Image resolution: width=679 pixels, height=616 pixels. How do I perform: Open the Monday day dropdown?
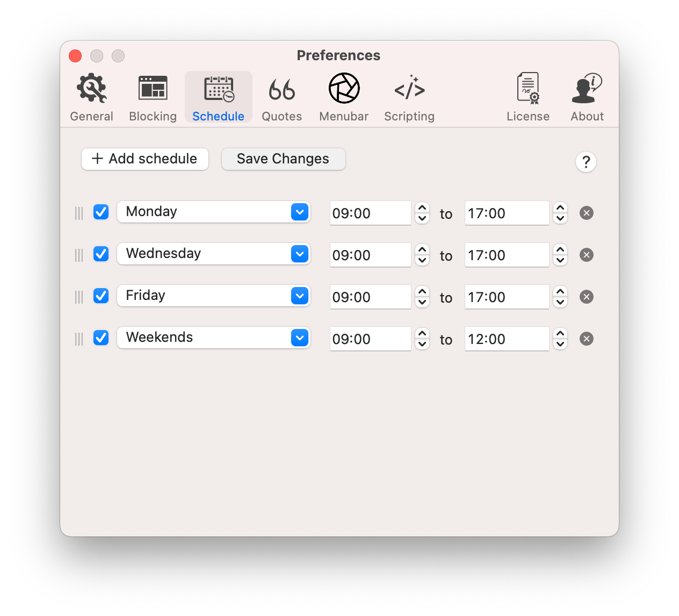(299, 212)
